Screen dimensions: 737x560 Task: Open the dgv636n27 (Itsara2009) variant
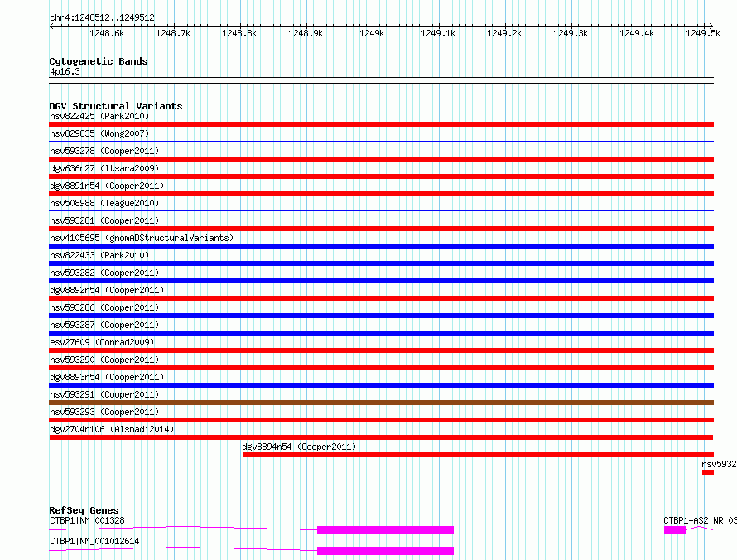(381, 176)
